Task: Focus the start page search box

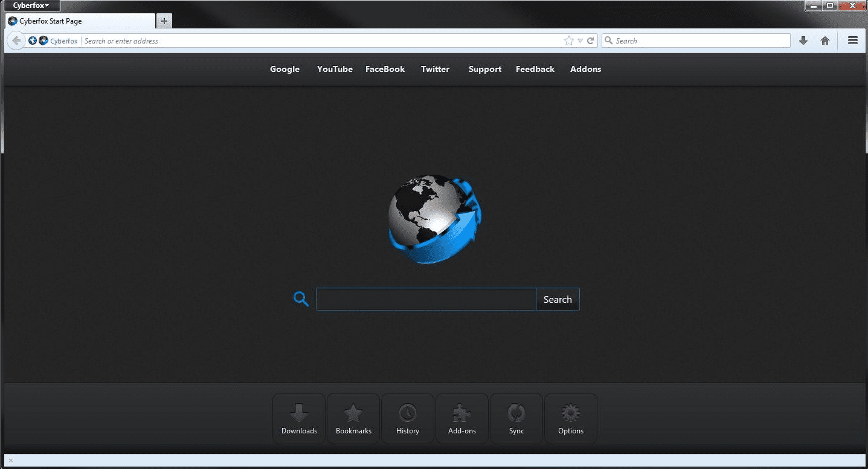Action: [426, 299]
